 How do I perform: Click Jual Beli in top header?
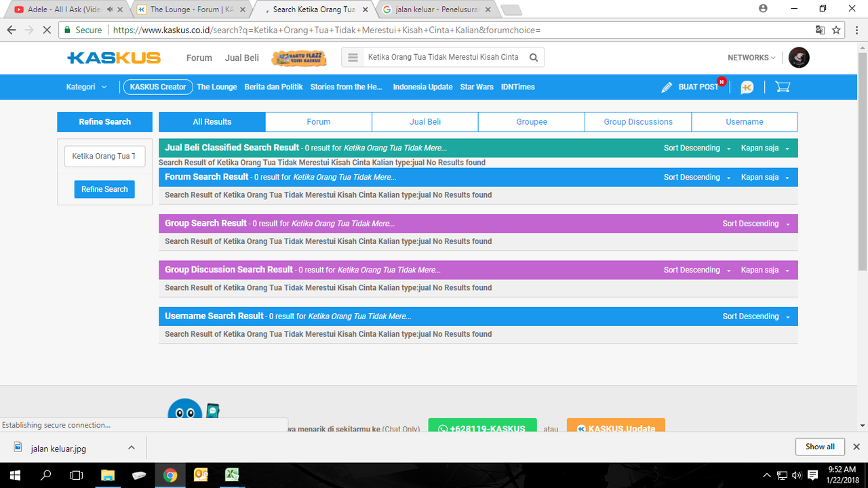(242, 58)
